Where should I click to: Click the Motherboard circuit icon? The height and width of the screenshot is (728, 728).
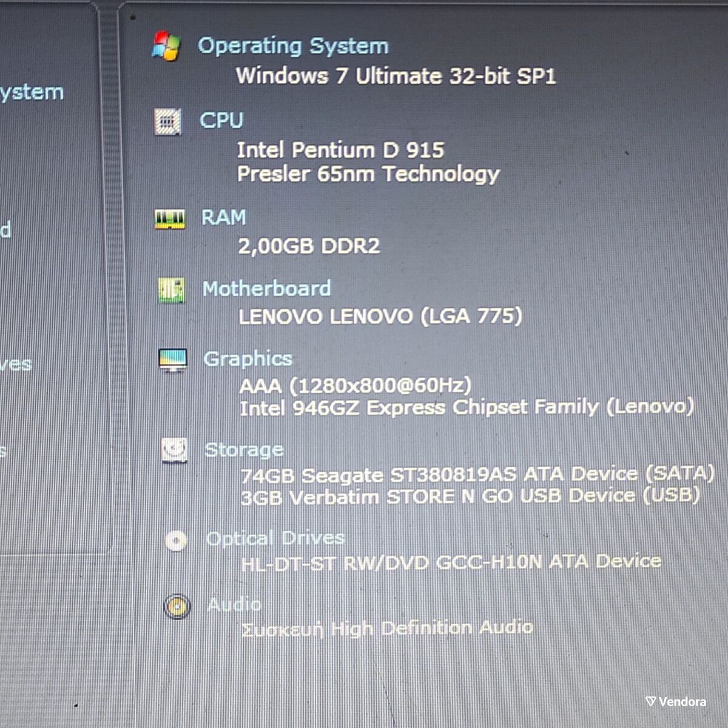coord(171,291)
